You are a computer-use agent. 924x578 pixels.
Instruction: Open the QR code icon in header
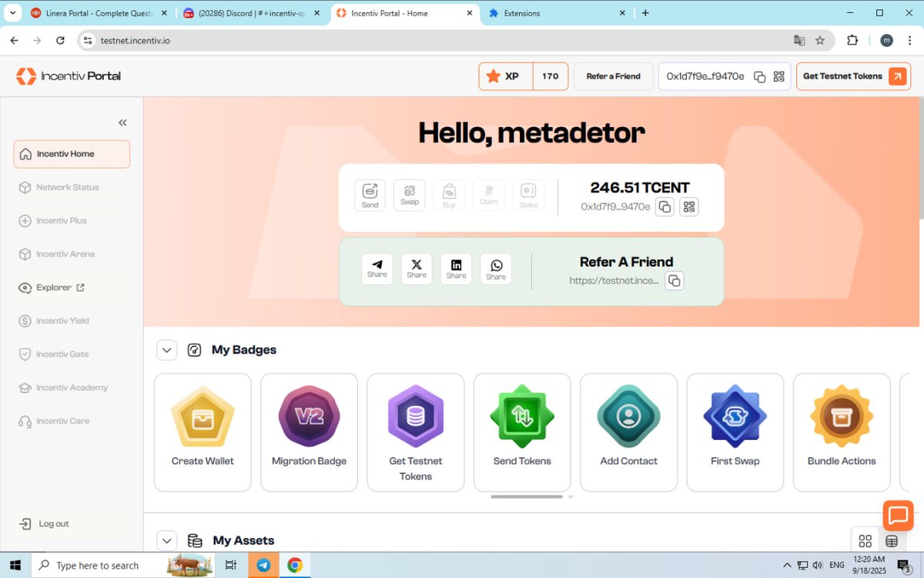click(x=778, y=76)
